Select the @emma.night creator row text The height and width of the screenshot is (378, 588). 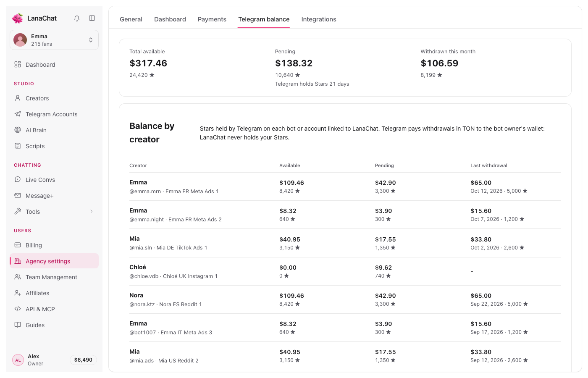(x=176, y=219)
